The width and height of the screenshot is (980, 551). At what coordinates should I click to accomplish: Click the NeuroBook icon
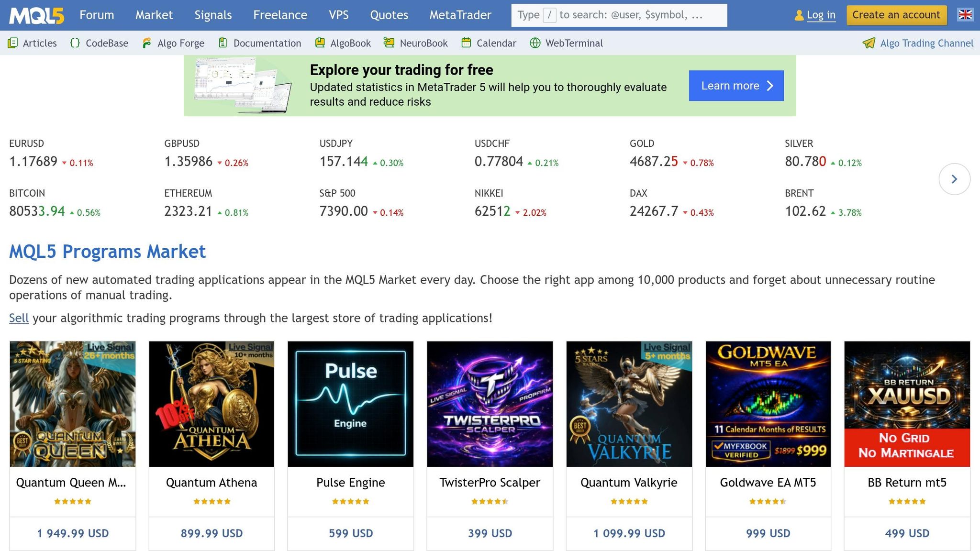(389, 43)
